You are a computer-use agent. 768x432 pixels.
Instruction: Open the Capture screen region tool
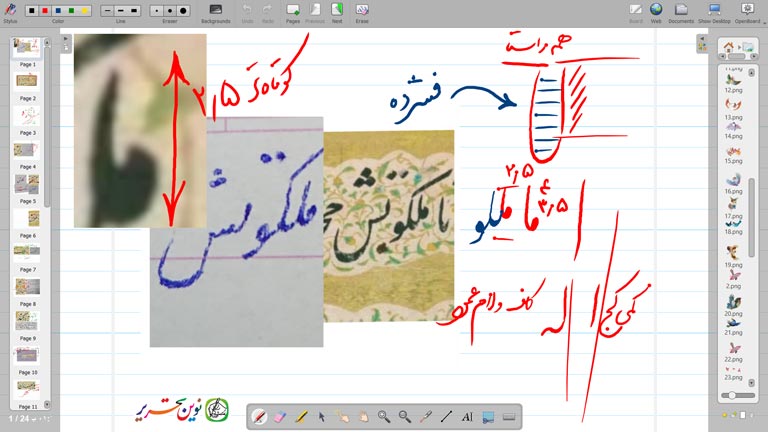[x=488, y=416]
